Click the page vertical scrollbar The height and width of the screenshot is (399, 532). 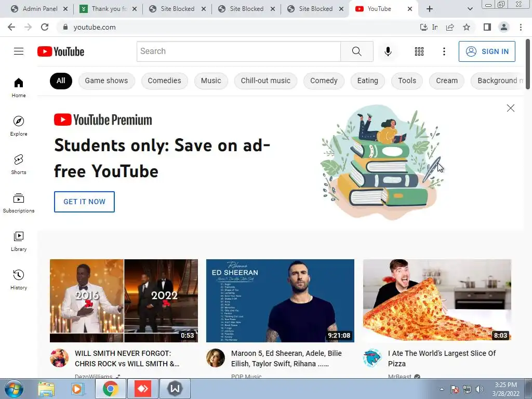click(528, 64)
